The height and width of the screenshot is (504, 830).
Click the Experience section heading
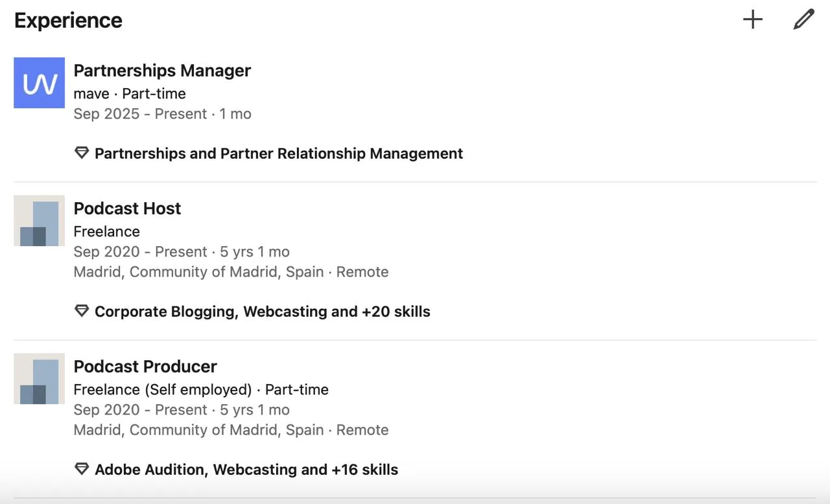click(68, 21)
